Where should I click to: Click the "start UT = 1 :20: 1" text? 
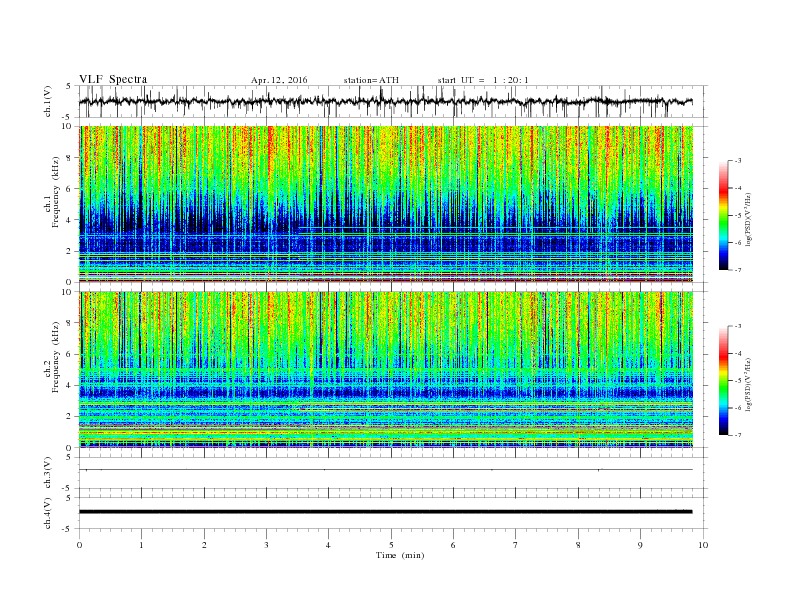(483, 80)
